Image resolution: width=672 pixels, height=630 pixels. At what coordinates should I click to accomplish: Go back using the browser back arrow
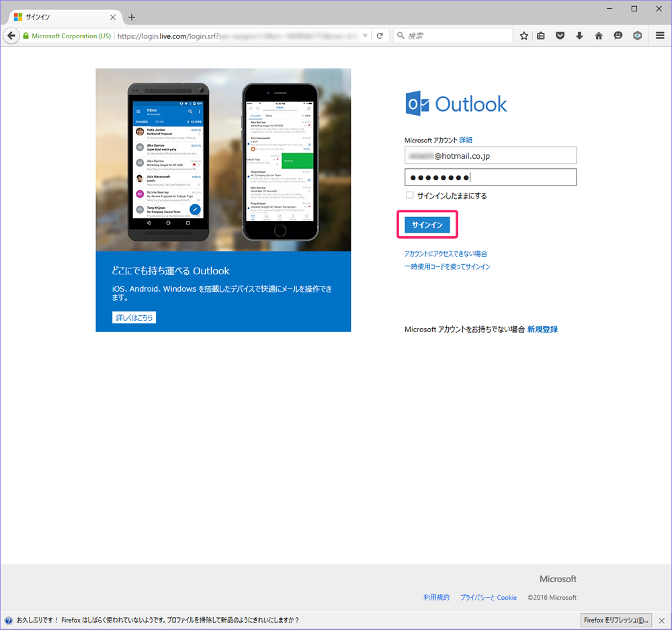11,36
